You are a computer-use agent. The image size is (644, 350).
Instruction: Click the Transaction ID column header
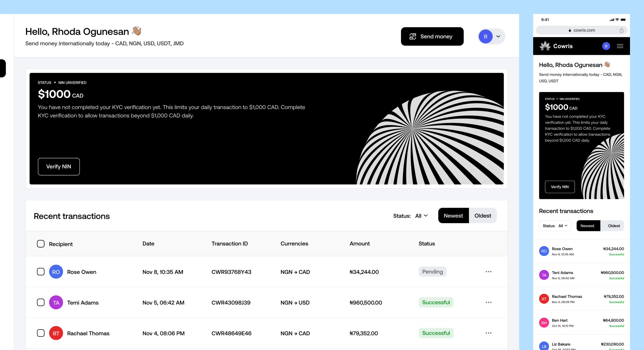pos(230,244)
